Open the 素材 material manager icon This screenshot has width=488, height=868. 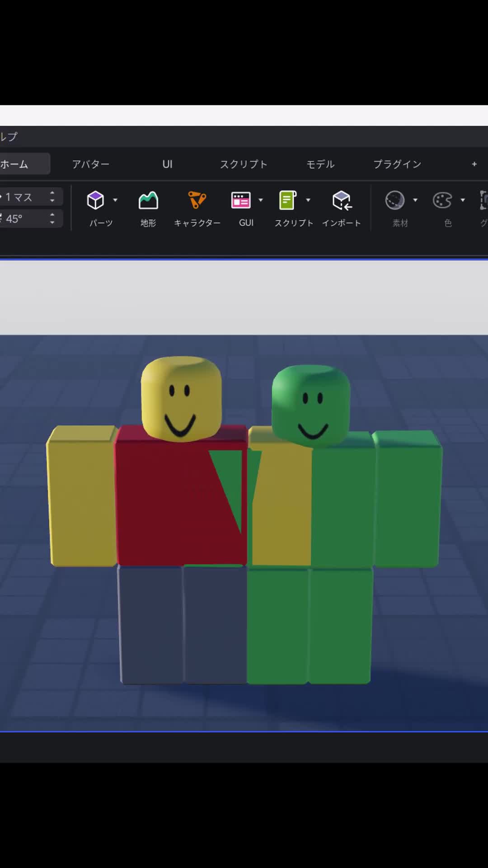coord(394,200)
